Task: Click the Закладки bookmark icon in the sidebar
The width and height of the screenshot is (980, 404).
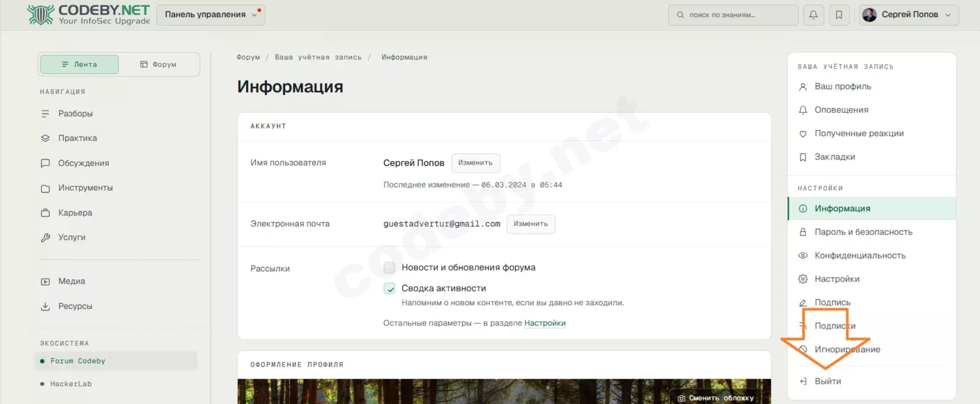Action: [803, 157]
